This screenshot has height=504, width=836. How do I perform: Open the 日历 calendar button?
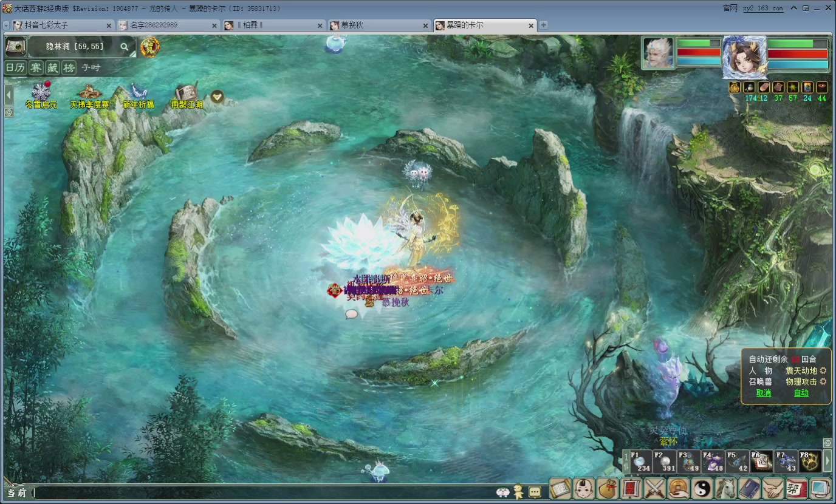[x=15, y=67]
